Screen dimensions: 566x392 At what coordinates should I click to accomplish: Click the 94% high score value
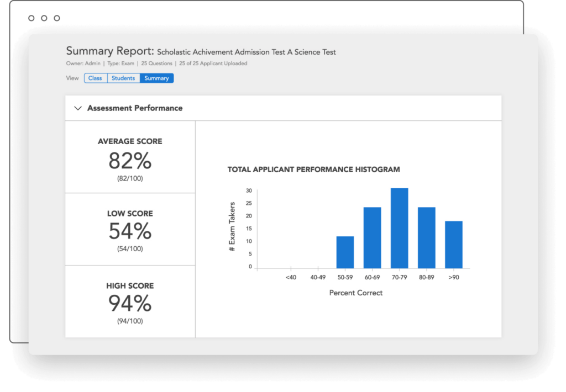point(130,304)
